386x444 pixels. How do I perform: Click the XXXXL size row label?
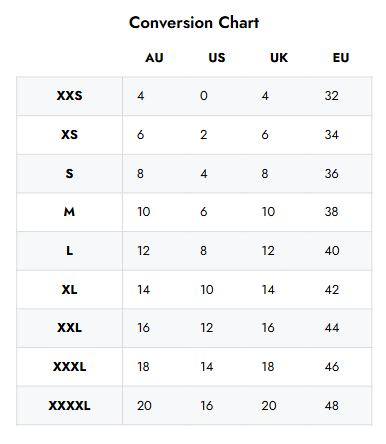click(x=69, y=406)
